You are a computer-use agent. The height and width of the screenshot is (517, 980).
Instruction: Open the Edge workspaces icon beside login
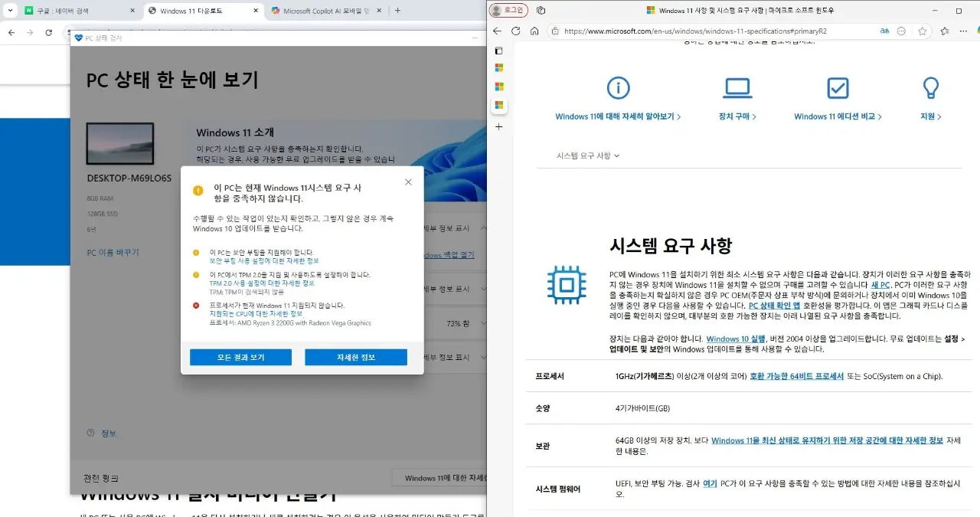point(541,11)
